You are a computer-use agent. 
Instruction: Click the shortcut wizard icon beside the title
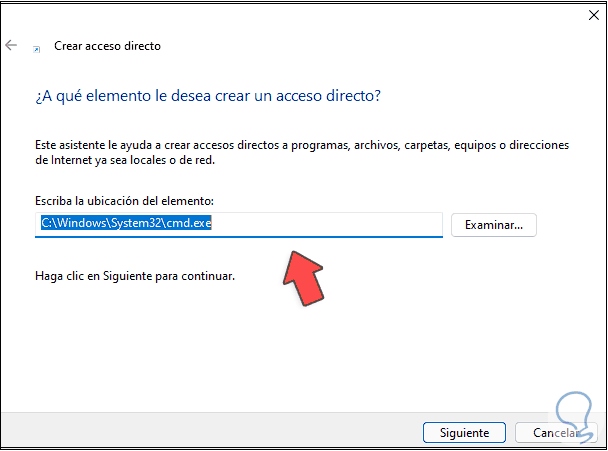pyautogui.click(x=38, y=47)
